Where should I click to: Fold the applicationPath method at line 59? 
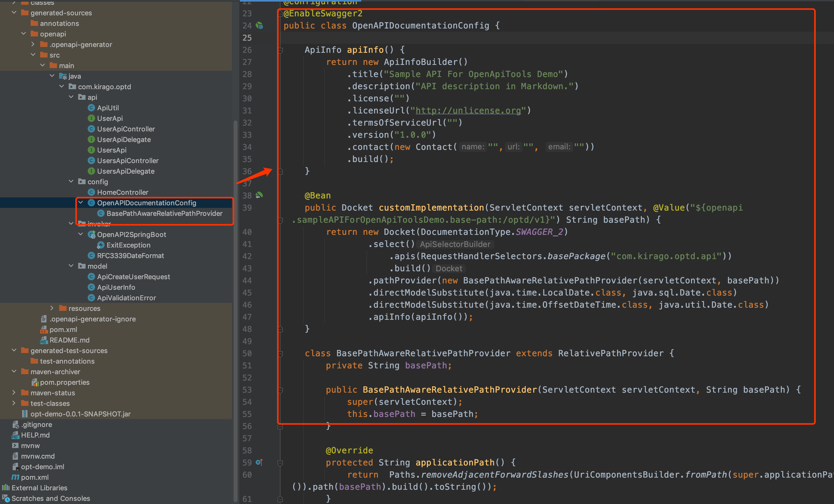click(280, 463)
